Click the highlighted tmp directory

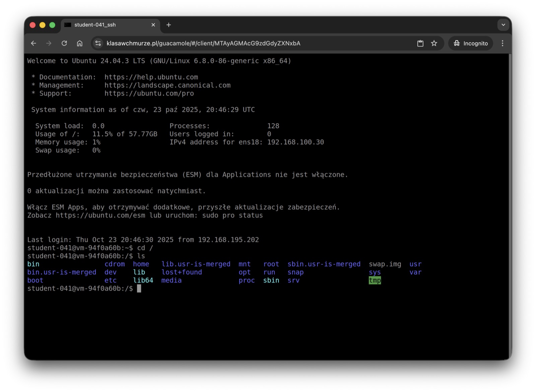(x=375, y=280)
